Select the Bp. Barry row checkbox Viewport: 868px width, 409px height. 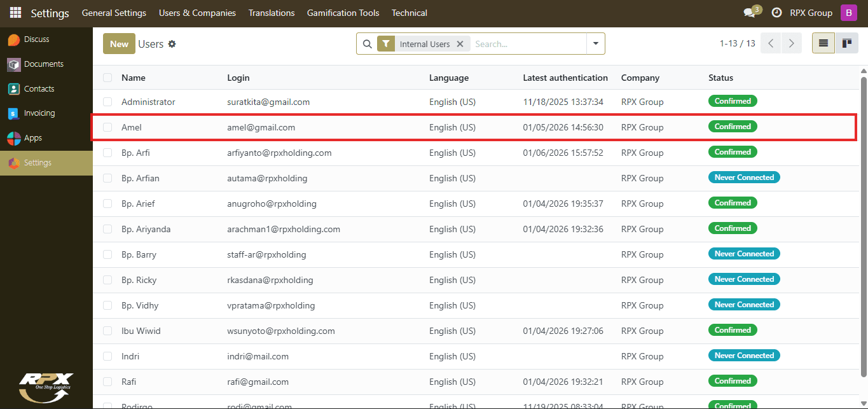point(107,254)
